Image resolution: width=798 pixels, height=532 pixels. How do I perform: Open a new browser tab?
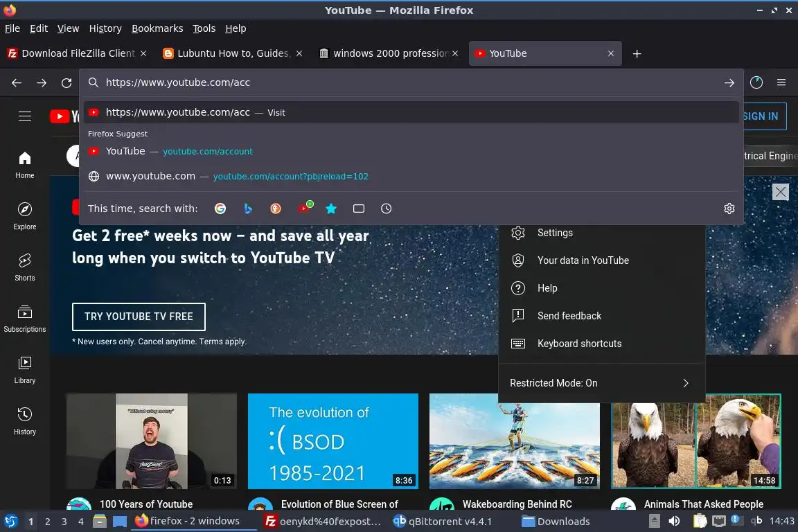click(637, 53)
